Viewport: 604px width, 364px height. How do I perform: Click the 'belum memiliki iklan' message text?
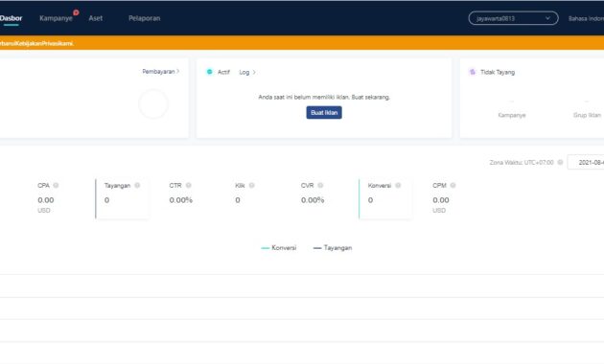pos(324,97)
